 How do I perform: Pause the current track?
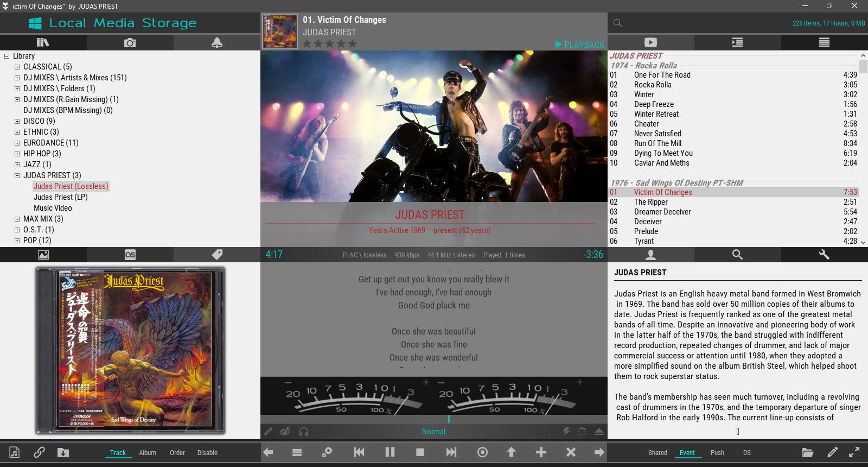click(390, 452)
